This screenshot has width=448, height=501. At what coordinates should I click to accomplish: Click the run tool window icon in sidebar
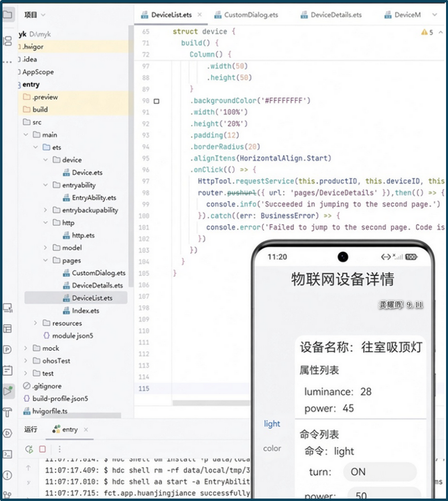tap(8, 391)
